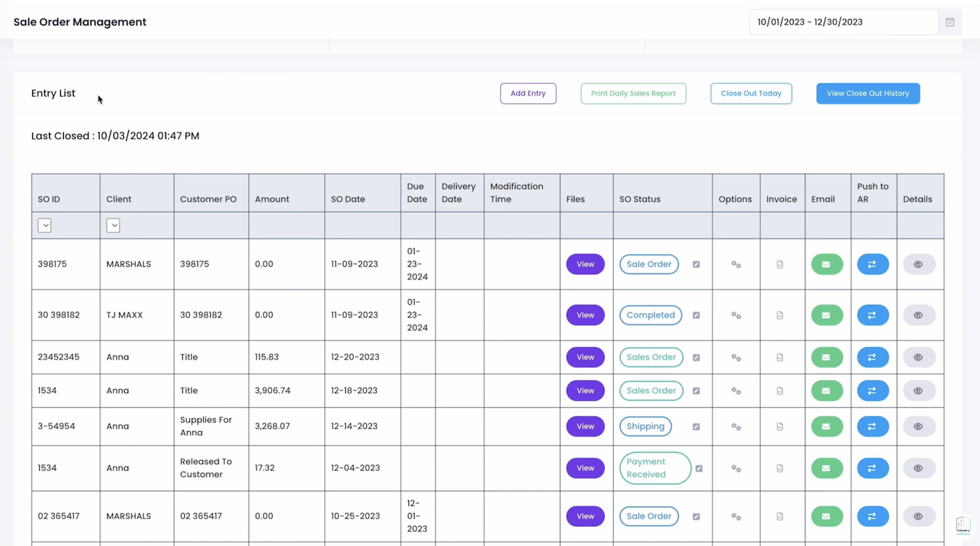The image size is (980, 546).
Task: Click Print Daily Sales Report
Action: [x=633, y=93]
